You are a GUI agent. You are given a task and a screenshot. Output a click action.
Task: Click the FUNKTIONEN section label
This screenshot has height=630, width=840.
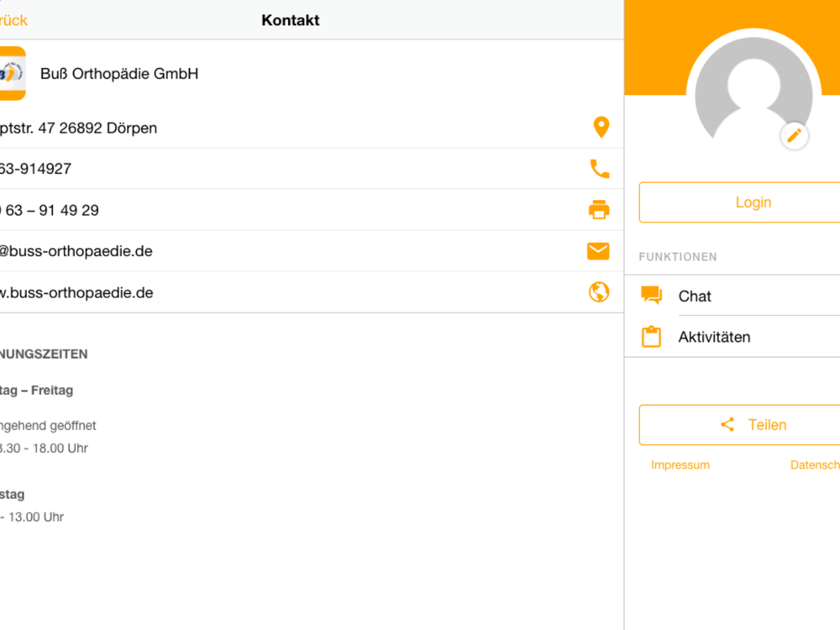pyautogui.click(x=678, y=257)
